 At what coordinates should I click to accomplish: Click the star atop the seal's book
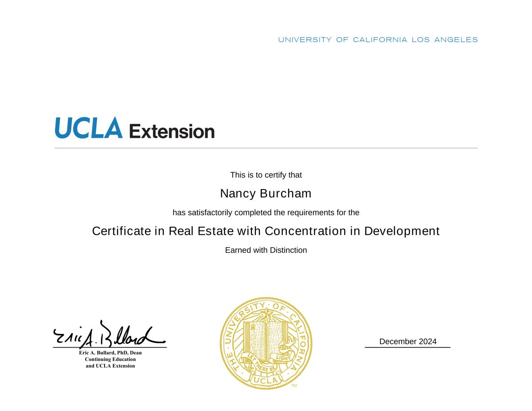click(x=266, y=314)
